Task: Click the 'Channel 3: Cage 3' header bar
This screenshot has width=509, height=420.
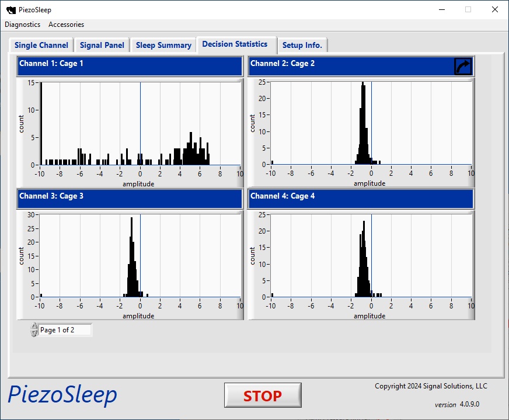Action: pyautogui.click(x=130, y=199)
